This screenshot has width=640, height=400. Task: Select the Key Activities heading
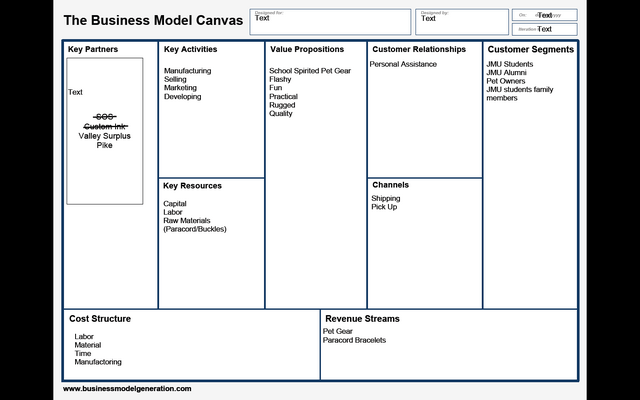coord(190,49)
